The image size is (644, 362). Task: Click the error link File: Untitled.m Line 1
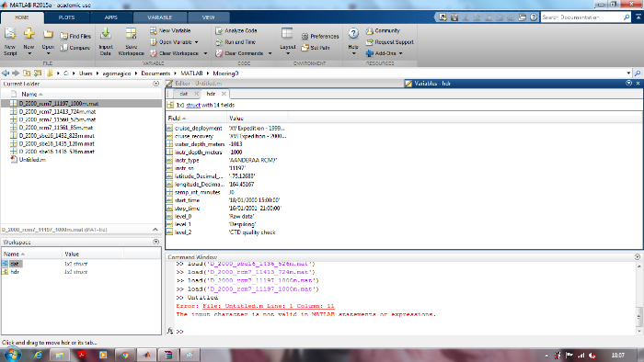tap(269, 306)
